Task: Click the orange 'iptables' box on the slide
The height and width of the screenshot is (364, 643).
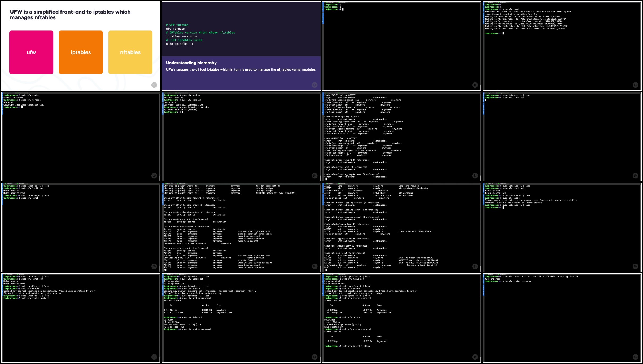Action: pos(81,52)
